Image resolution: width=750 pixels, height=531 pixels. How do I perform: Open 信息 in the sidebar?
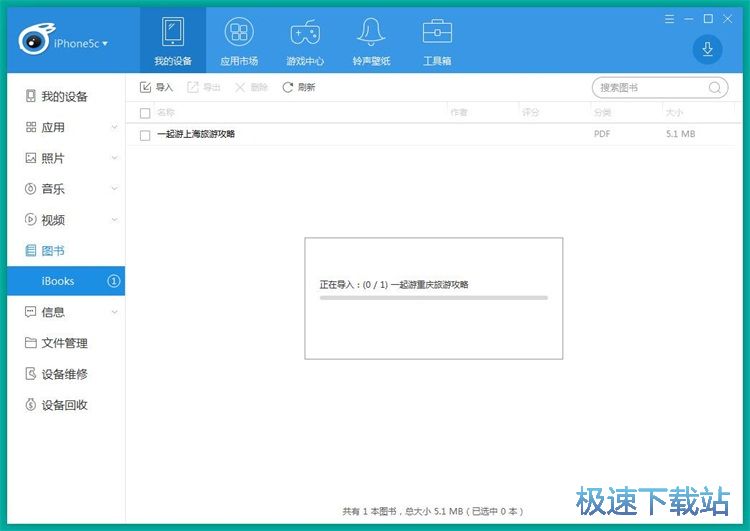[x=66, y=312]
